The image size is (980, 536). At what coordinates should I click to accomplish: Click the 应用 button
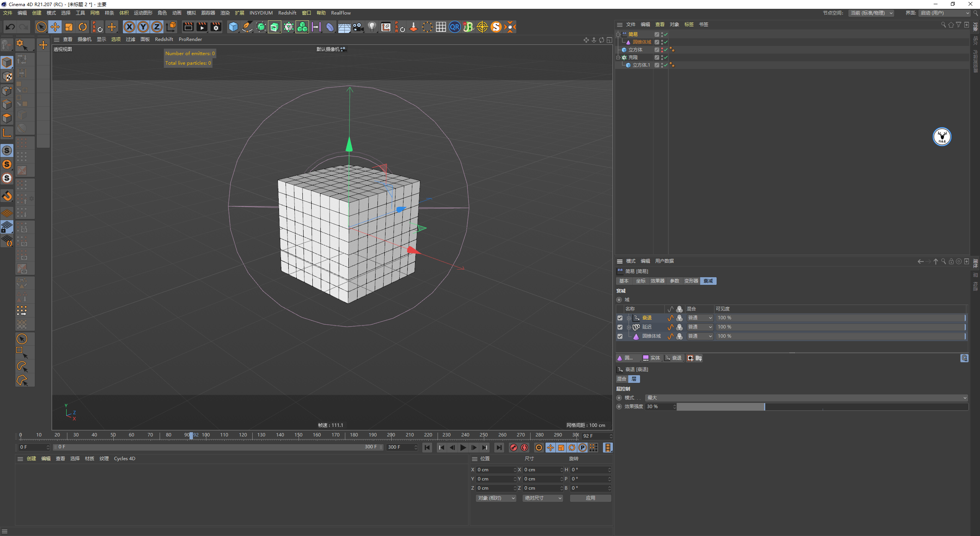pyautogui.click(x=590, y=498)
